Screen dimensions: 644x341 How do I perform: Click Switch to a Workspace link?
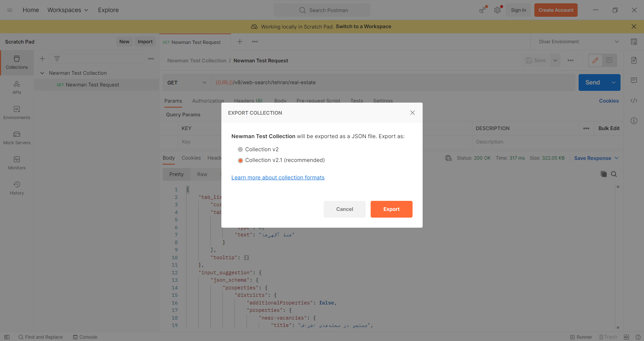pos(363,26)
